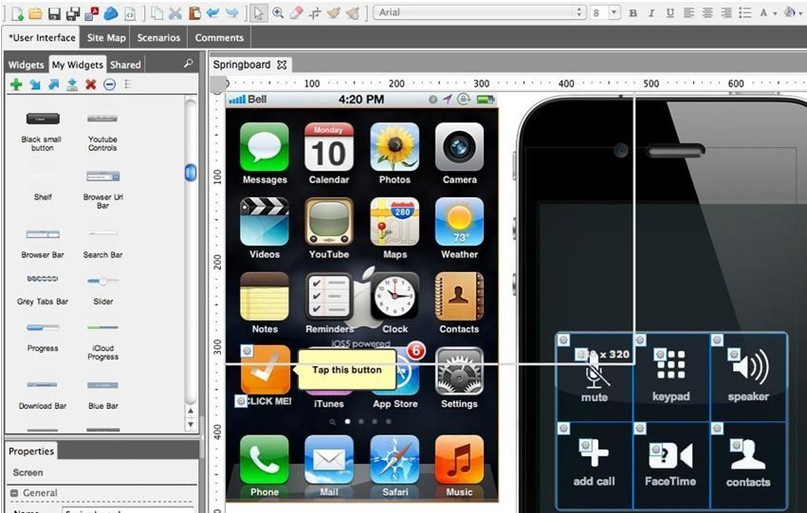Click the scissors cut icon

(176, 13)
